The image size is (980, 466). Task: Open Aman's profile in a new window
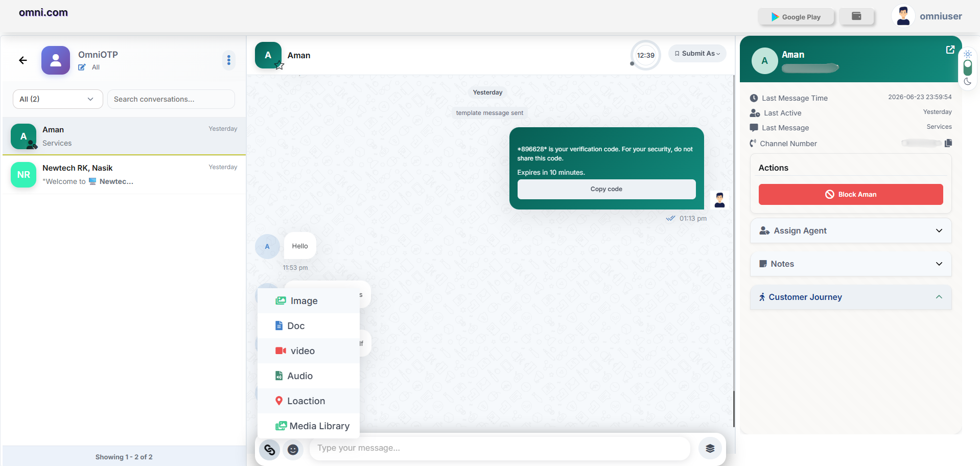[x=950, y=50]
